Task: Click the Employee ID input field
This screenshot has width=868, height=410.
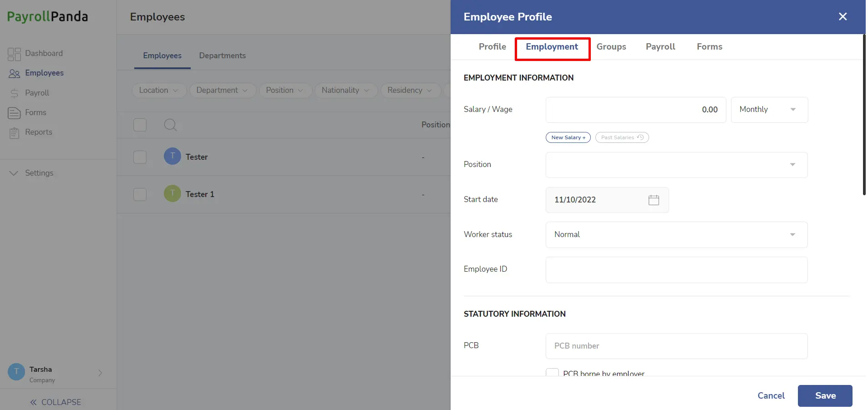Action: tap(676, 270)
